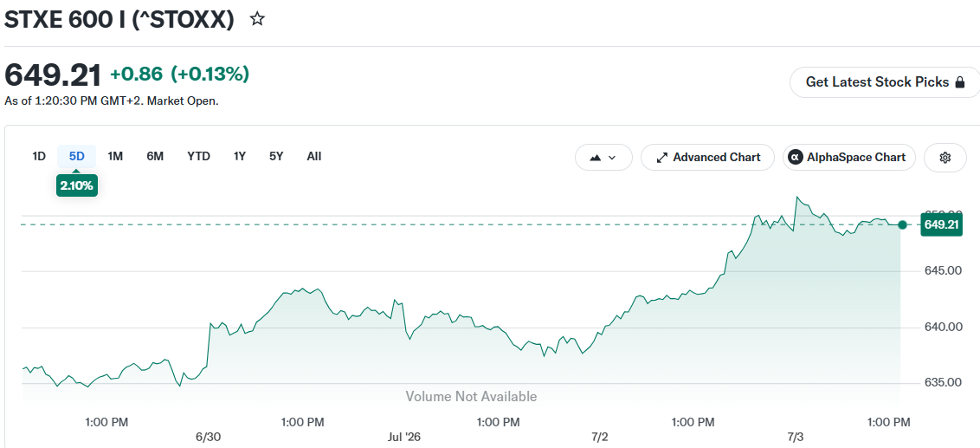Select the 5Y range tab
This screenshot has height=448, width=980.
tap(276, 157)
